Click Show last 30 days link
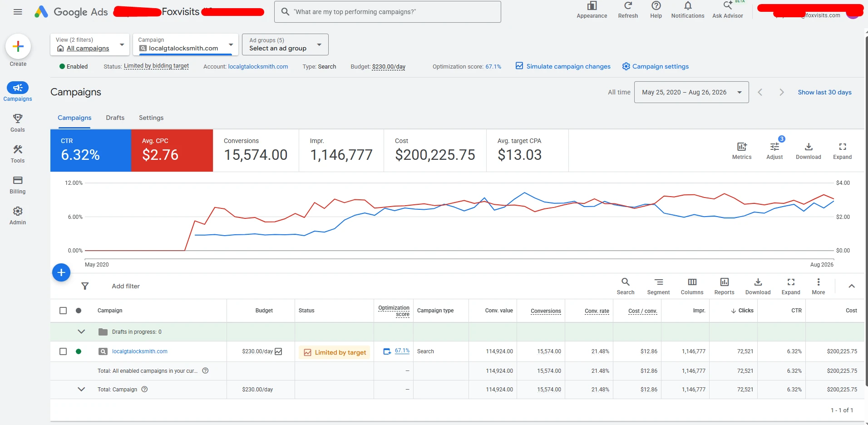This screenshot has width=868, height=425. click(x=824, y=92)
